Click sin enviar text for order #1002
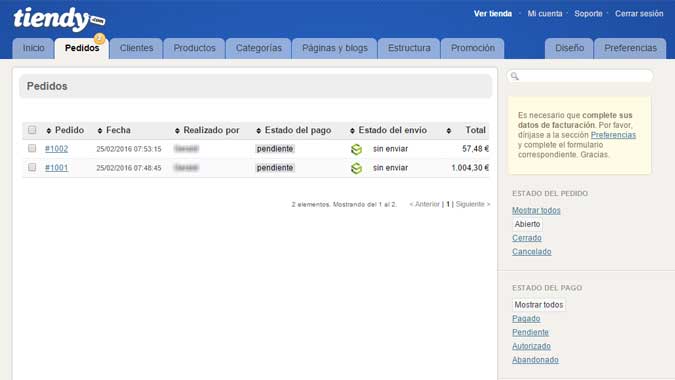 (x=390, y=149)
